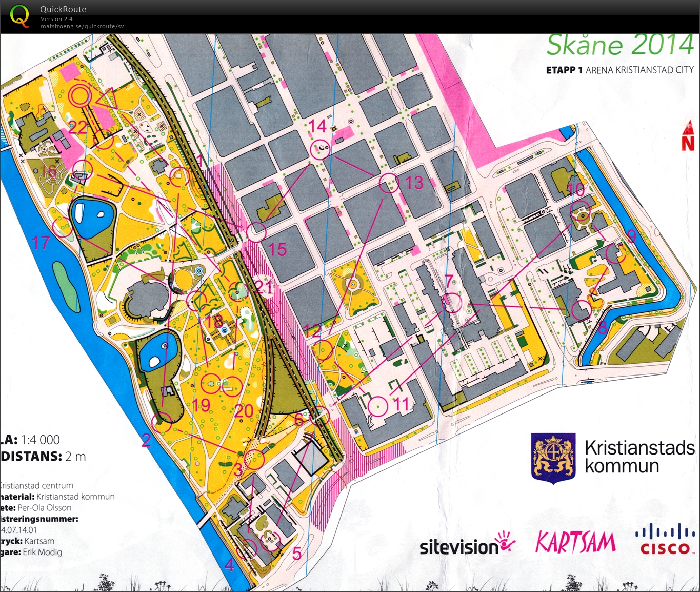700x592 pixels.
Task: Select control number 14 label
Action: (317, 126)
